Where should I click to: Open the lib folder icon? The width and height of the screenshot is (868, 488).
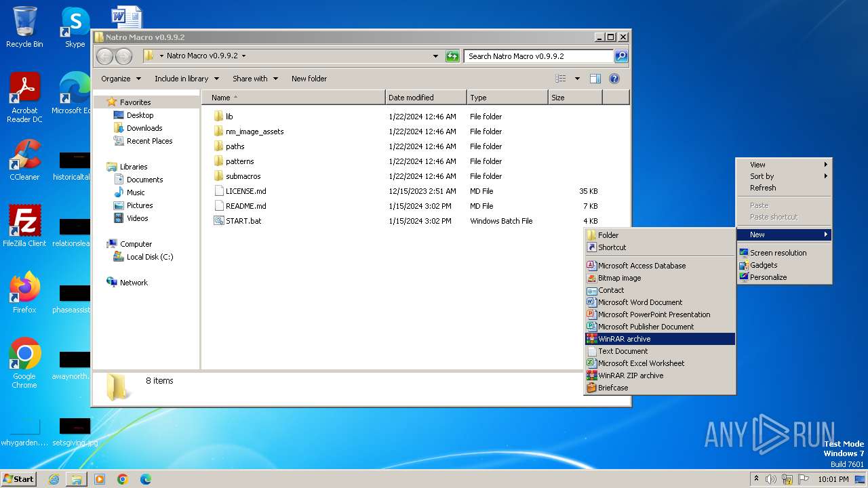[218, 117]
